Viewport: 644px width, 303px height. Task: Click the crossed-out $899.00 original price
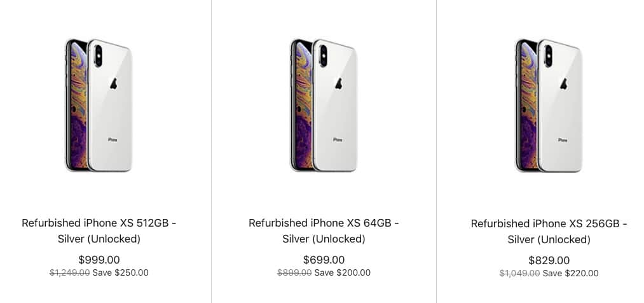point(294,272)
